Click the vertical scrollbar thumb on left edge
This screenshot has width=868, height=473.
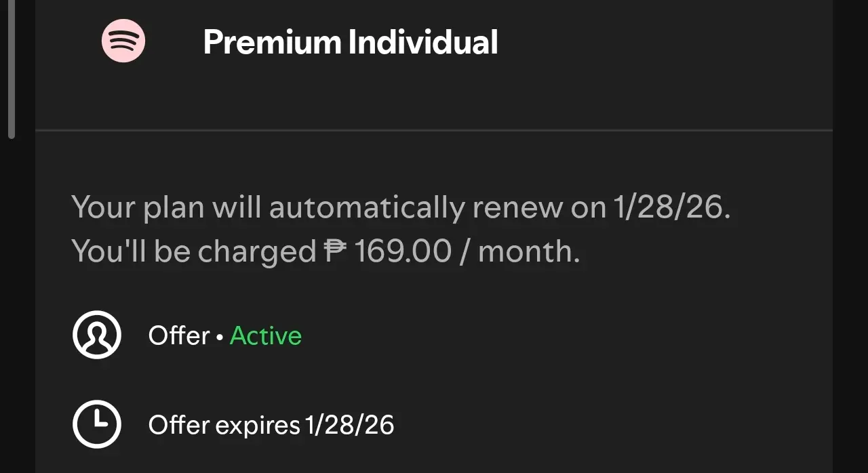pos(11,68)
